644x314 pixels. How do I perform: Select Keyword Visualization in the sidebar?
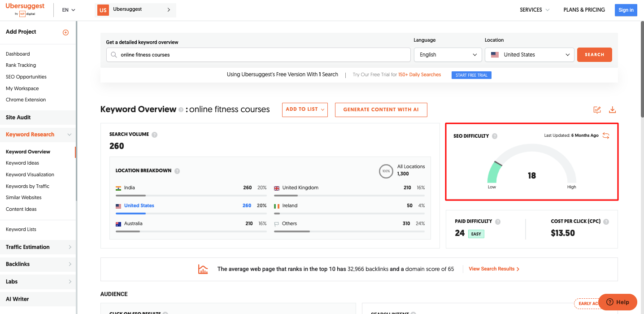click(30, 175)
